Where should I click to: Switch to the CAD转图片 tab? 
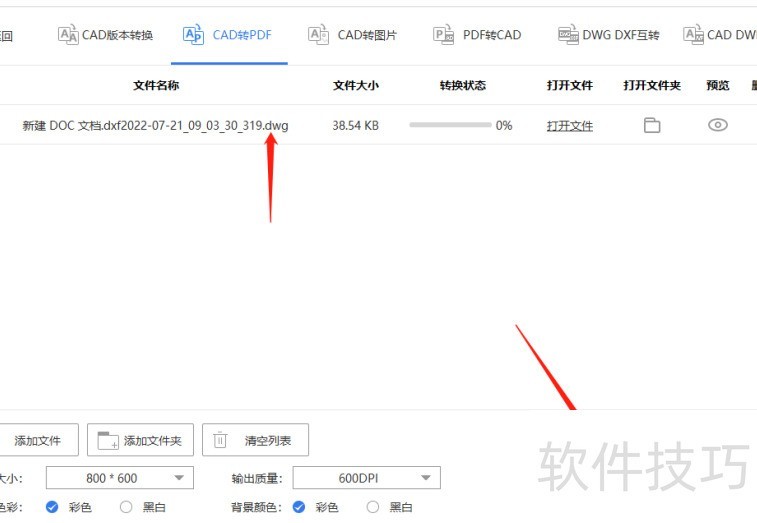click(x=366, y=35)
